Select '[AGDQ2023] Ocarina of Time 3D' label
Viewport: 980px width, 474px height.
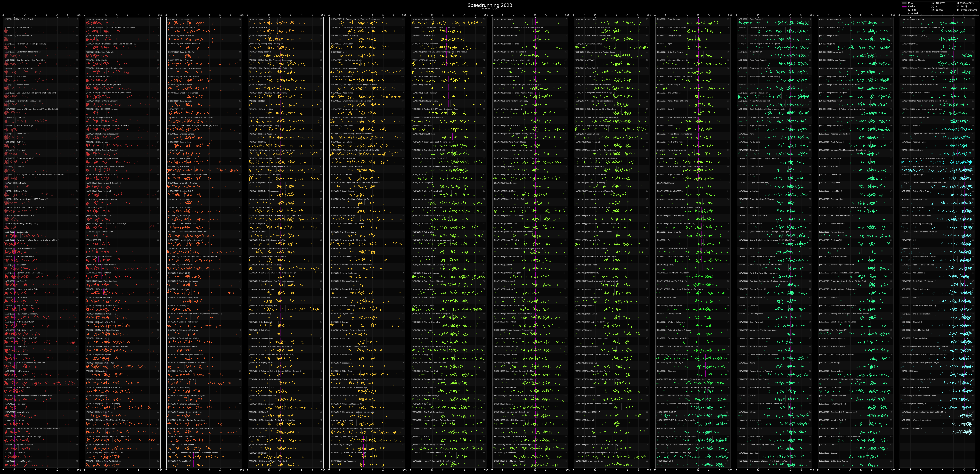click(752, 27)
